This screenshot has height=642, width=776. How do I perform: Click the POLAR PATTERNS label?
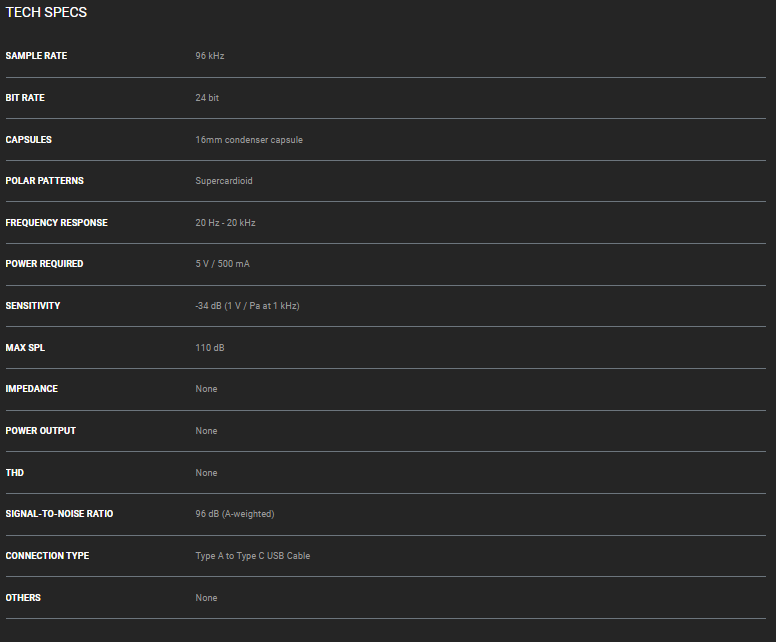(44, 181)
